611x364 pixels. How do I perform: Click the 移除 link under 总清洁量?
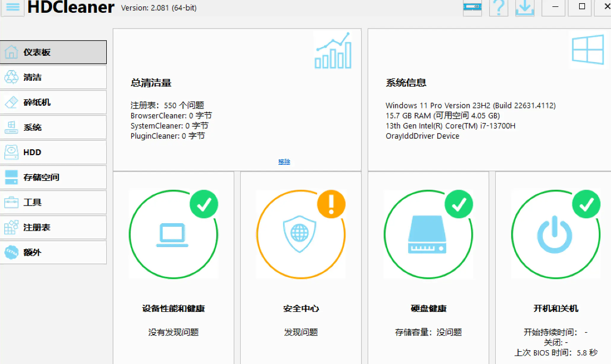(x=284, y=162)
